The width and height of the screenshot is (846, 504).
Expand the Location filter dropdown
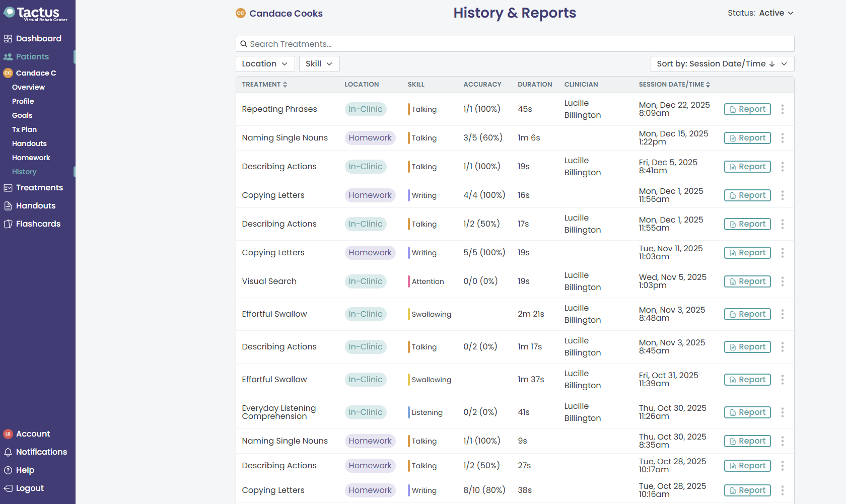[265, 64]
